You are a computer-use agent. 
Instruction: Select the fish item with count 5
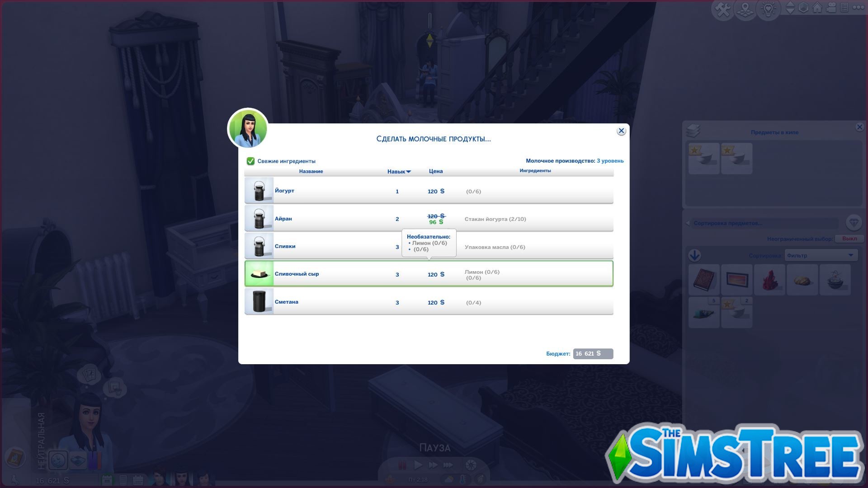(x=704, y=312)
